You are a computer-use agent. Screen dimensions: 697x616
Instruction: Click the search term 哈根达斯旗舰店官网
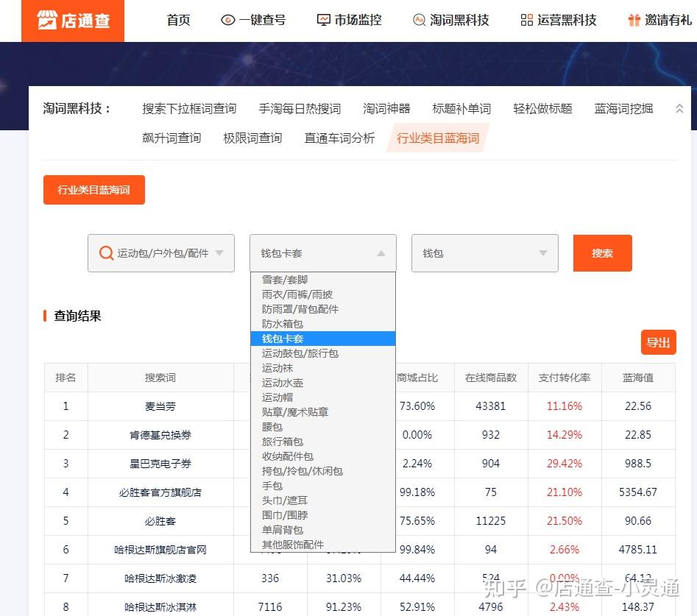pyautogui.click(x=160, y=550)
